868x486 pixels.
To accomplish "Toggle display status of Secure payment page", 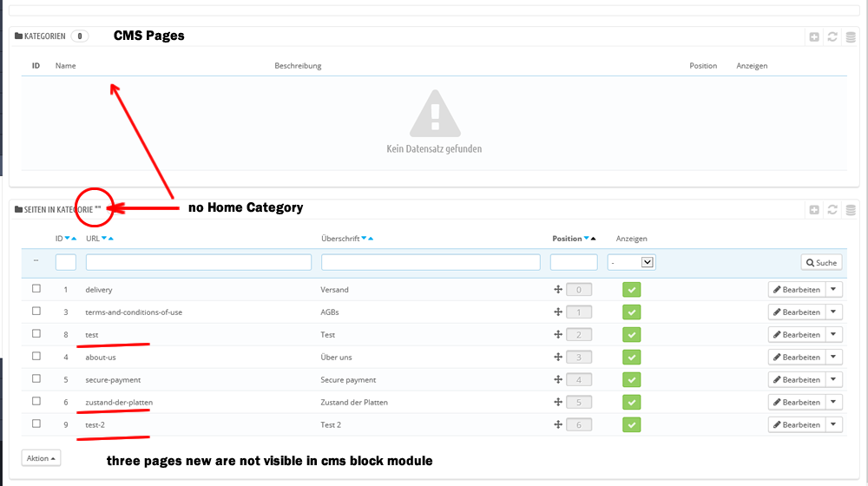I will [x=632, y=380].
